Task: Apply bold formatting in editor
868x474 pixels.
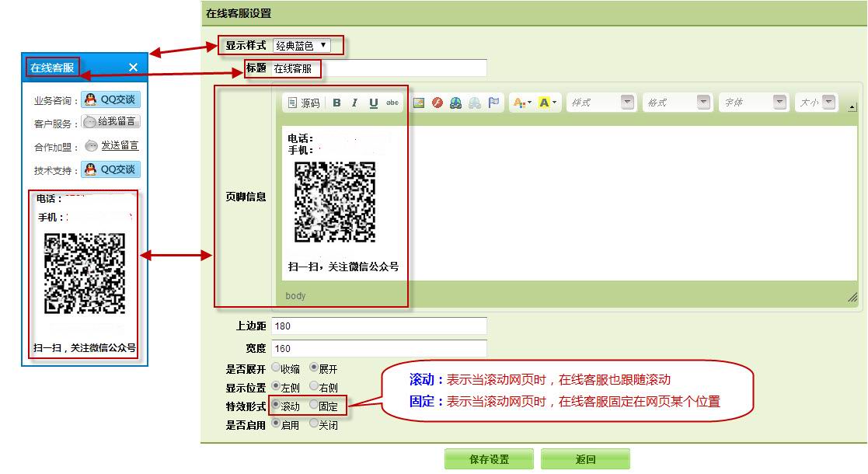Action: (x=336, y=103)
